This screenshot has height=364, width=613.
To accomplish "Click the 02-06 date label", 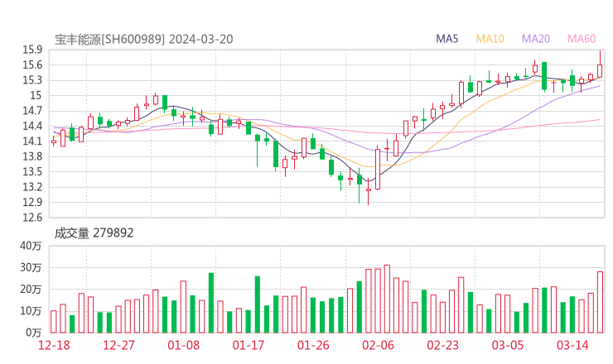I will tap(378, 345).
